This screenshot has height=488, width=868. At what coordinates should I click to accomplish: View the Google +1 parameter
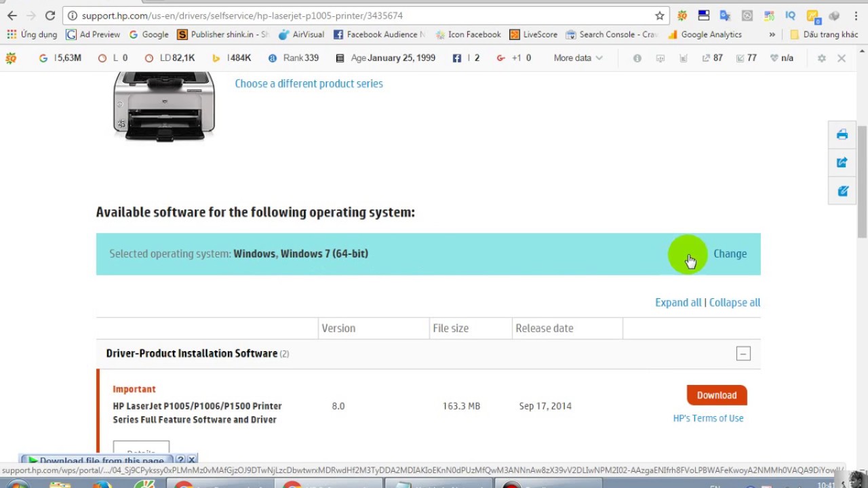(514, 58)
